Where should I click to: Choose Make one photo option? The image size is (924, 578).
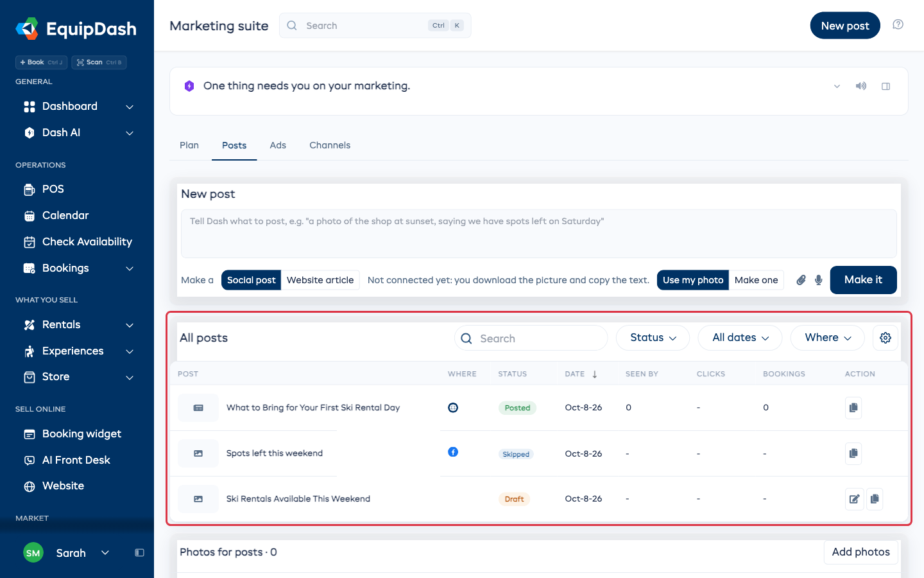pos(756,280)
